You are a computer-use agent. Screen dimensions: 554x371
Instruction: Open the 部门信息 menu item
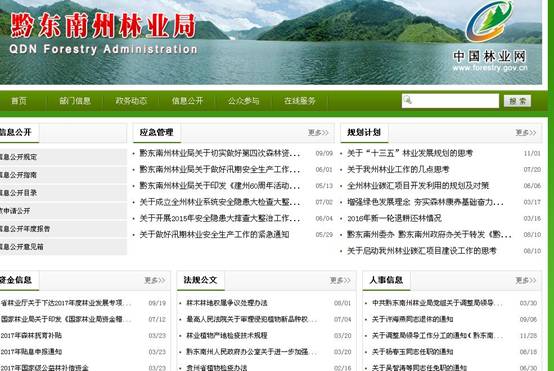[75, 101]
